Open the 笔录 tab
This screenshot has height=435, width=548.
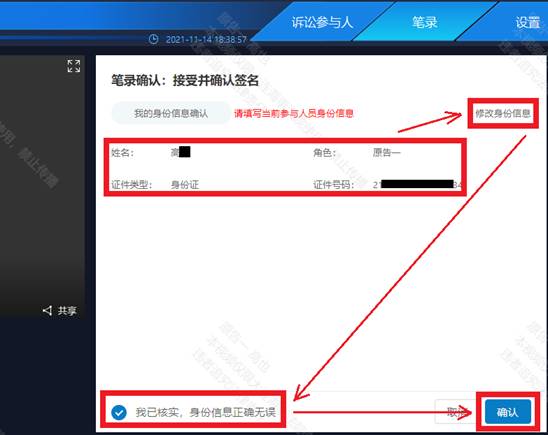click(424, 22)
